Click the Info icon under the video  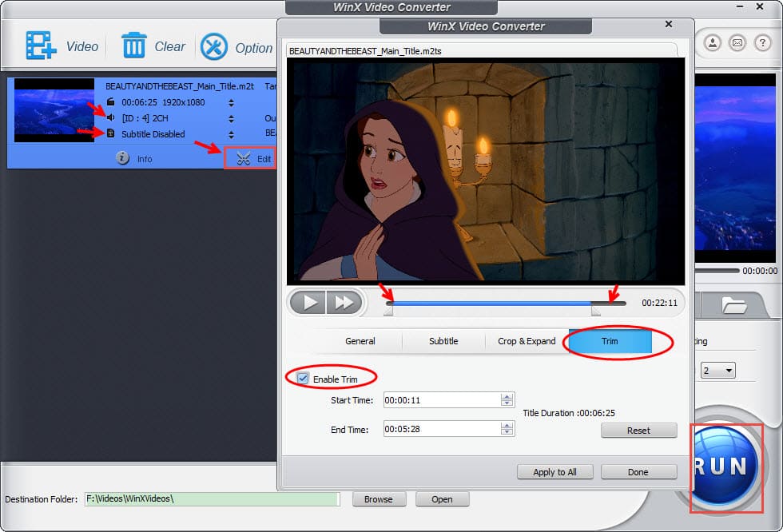pos(122,158)
